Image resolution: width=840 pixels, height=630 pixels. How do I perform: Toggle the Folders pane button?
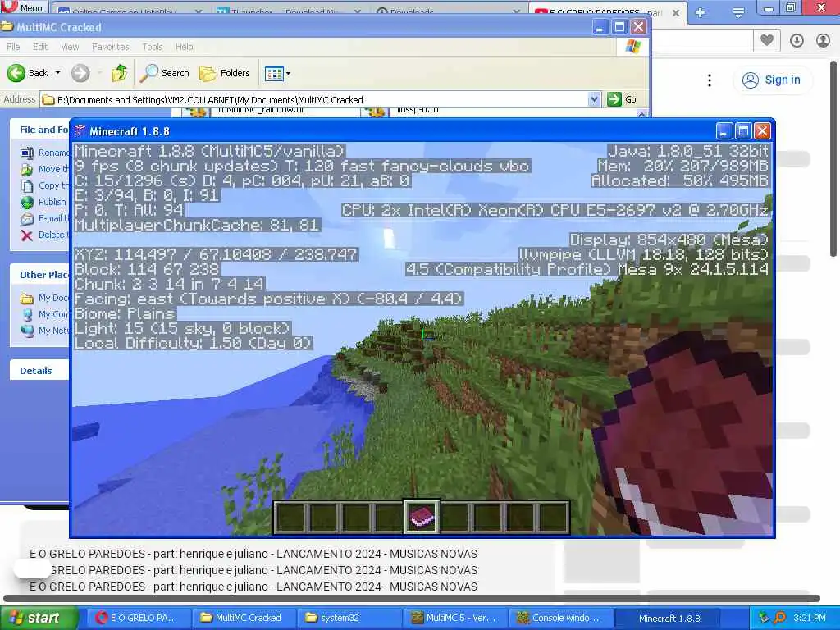pyautogui.click(x=225, y=73)
